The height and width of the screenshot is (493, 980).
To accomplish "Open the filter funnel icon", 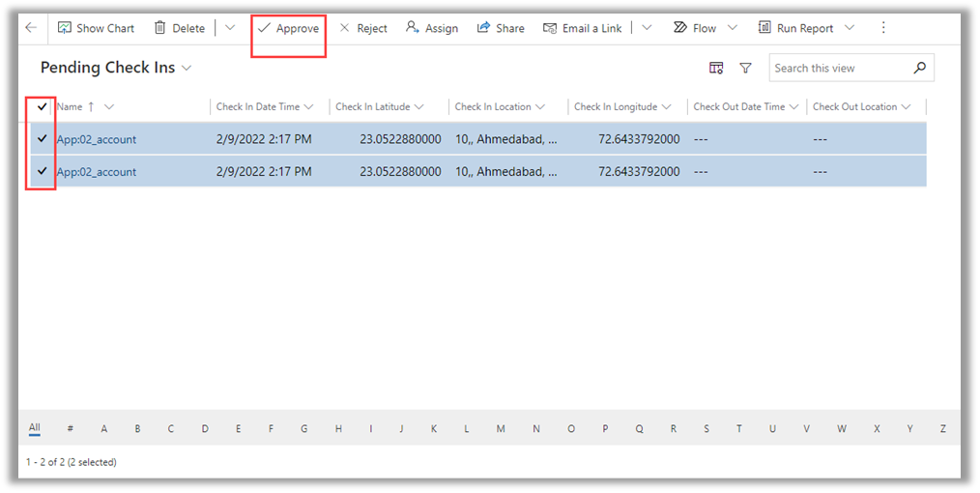I will pyautogui.click(x=745, y=68).
